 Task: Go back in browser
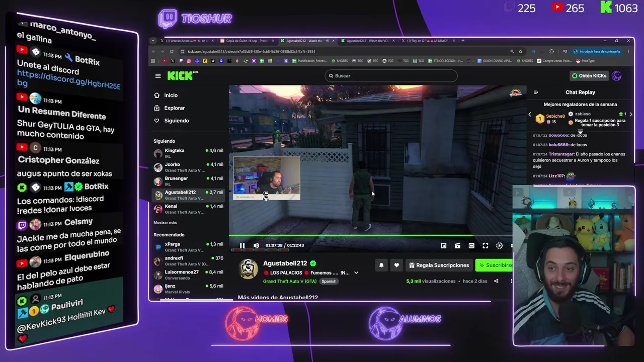point(154,51)
